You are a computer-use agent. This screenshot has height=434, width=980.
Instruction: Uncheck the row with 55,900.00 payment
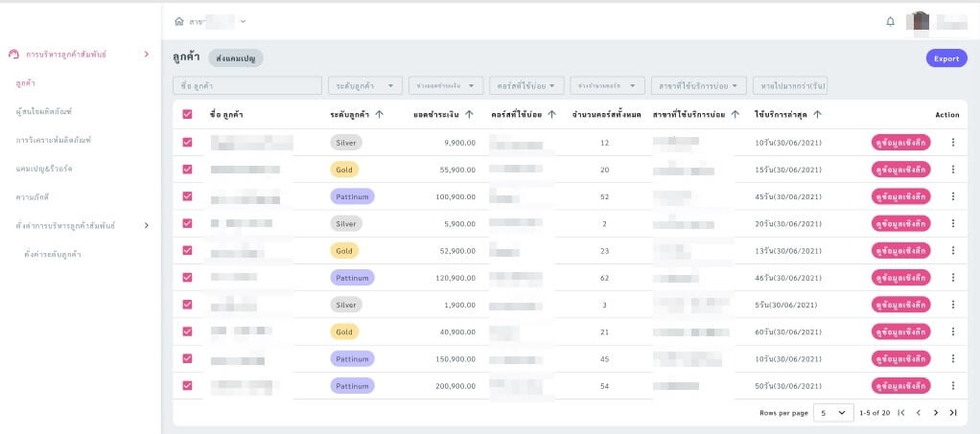188,170
